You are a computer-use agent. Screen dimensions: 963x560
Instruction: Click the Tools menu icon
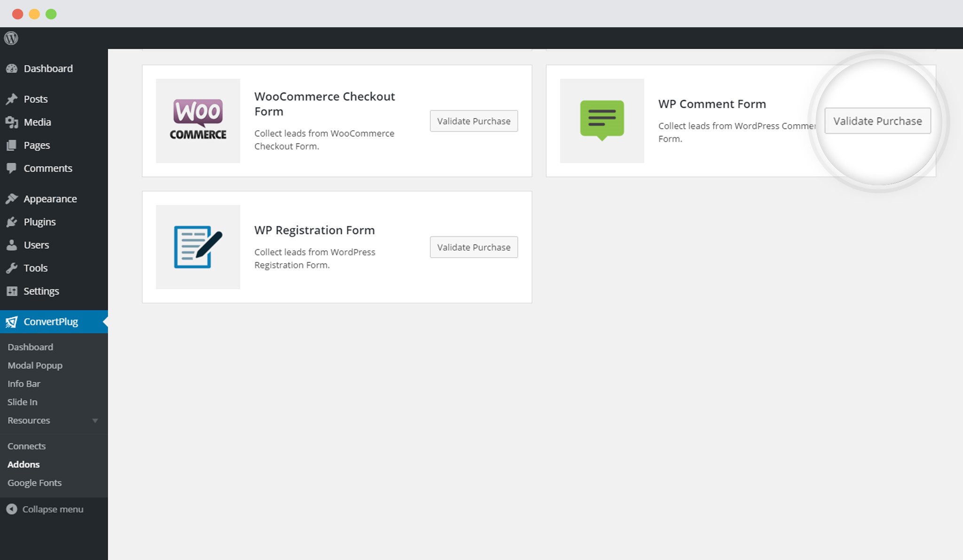click(12, 268)
